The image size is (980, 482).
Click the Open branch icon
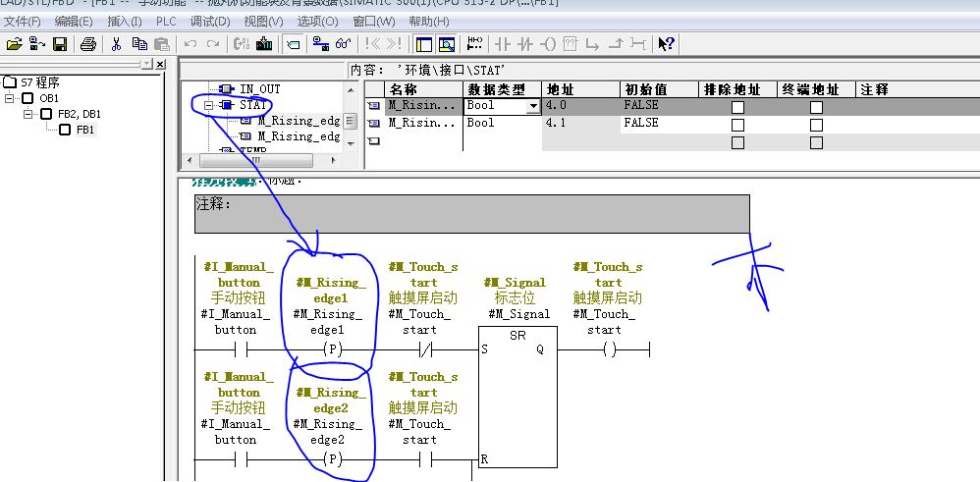click(x=592, y=44)
